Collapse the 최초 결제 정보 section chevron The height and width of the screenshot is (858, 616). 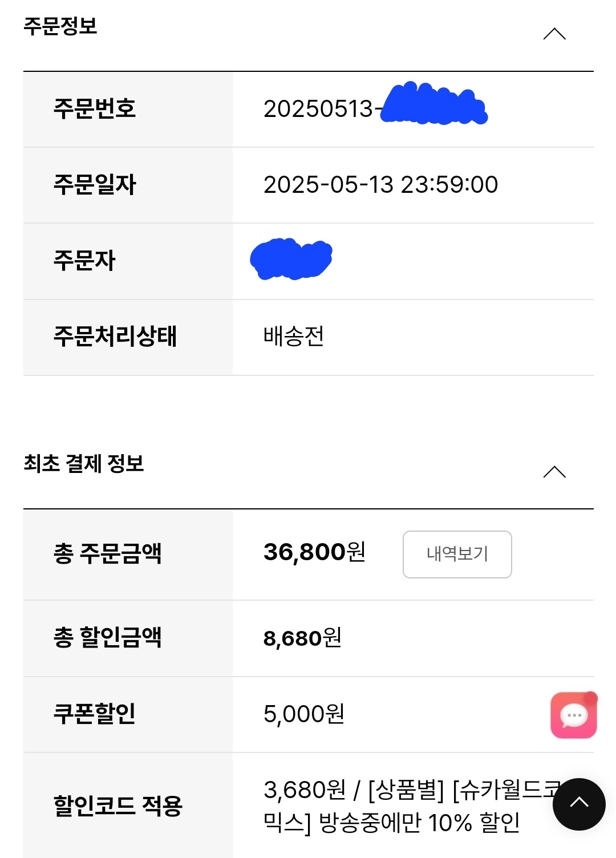point(554,472)
